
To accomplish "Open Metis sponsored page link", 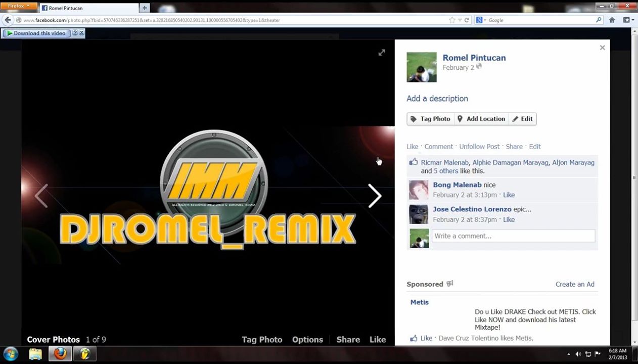I will 420,302.
